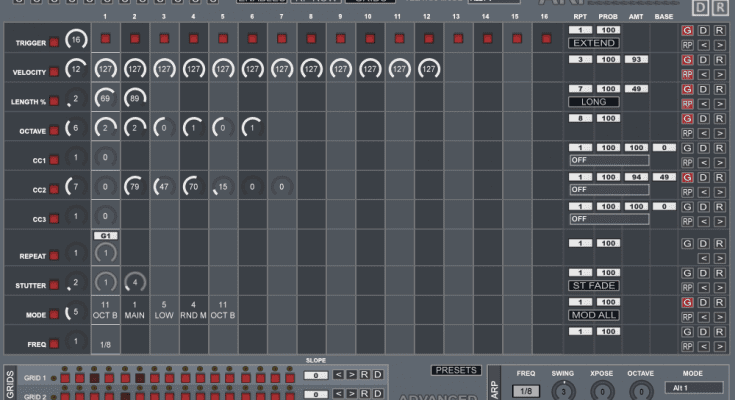Screen dimensions: 735x400
Task: Click the G button in the TRIGGER row
Action: click(687, 31)
